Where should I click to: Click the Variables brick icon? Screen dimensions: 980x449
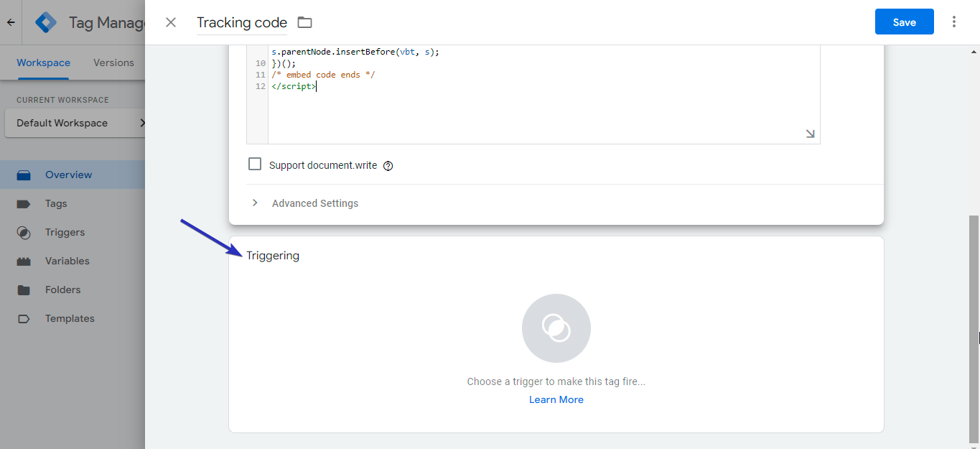[x=24, y=261]
